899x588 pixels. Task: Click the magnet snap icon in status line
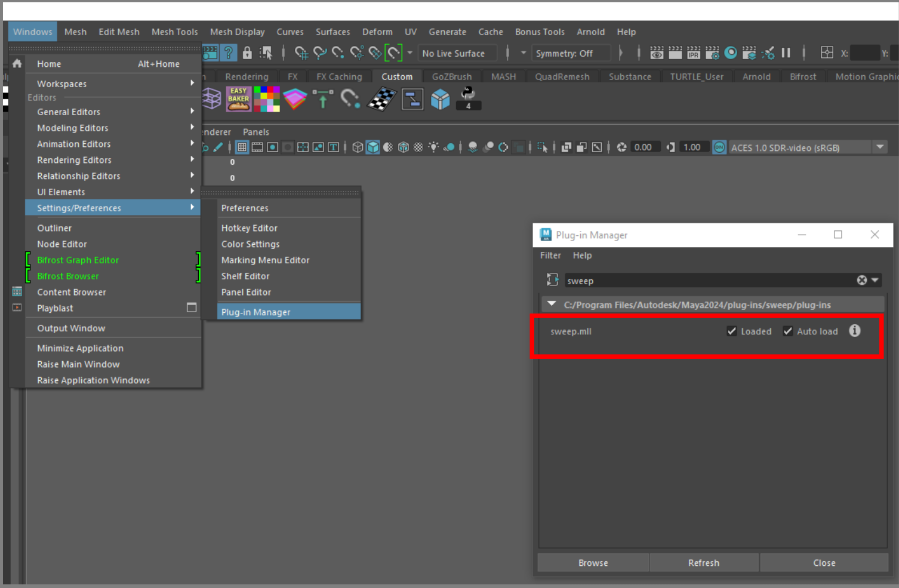coord(393,53)
